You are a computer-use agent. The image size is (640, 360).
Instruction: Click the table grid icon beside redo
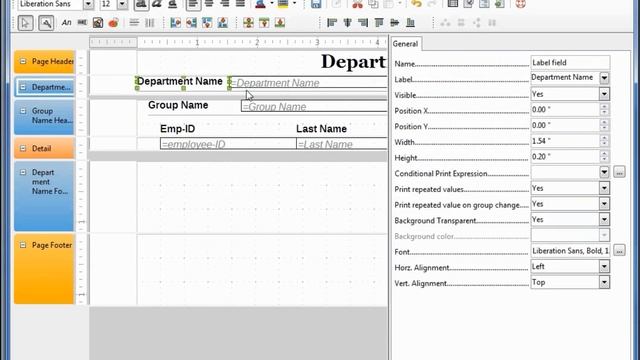pyautogui.click(x=453, y=4)
